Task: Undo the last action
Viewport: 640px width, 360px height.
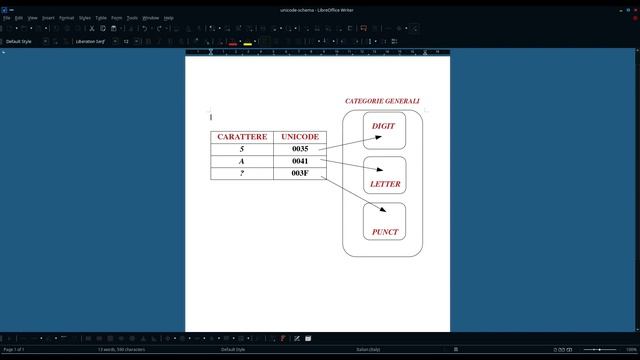Action: point(144,28)
